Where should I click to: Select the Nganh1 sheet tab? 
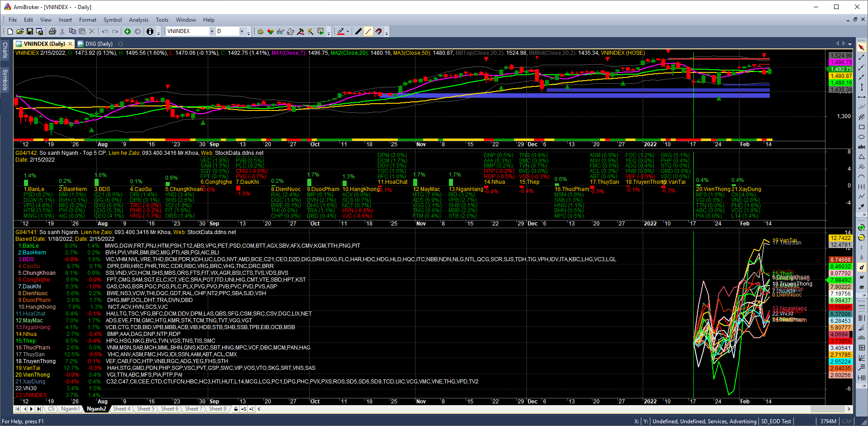click(x=70, y=409)
